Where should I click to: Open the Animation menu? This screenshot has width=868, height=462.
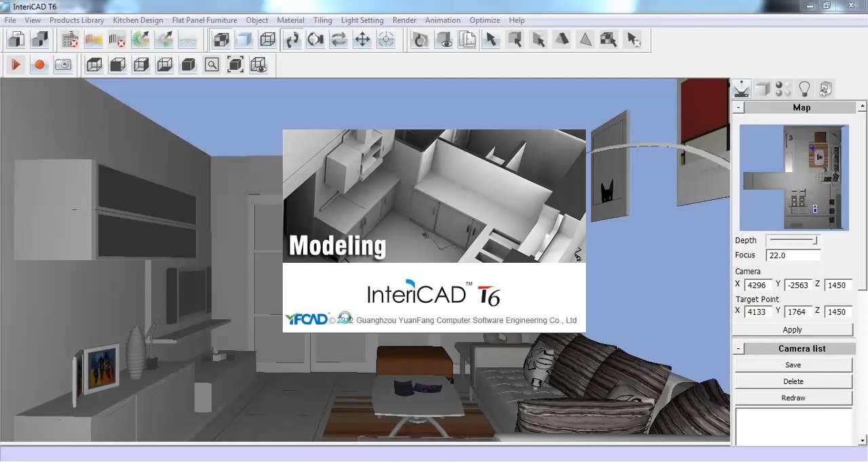(442, 20)
